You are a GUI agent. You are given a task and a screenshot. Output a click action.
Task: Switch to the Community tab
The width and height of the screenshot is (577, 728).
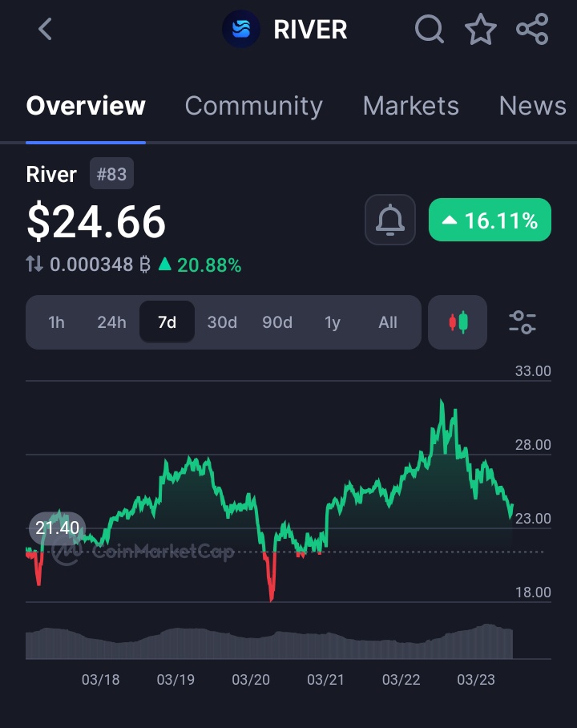point(253,106)
